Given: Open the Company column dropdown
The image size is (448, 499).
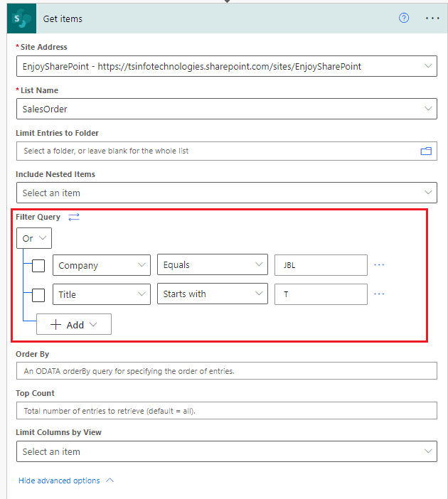Looking at the screenshot, I should [102, 265].
